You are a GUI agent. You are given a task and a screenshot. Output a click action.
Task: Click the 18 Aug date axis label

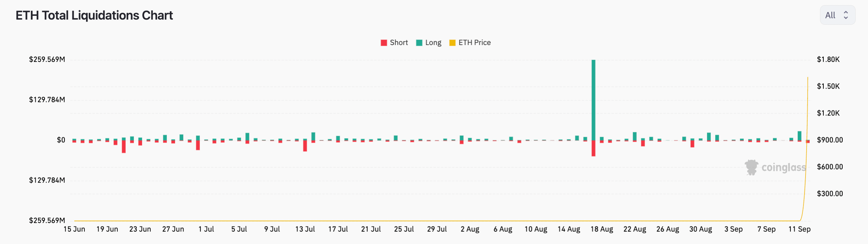pos(601,229)
